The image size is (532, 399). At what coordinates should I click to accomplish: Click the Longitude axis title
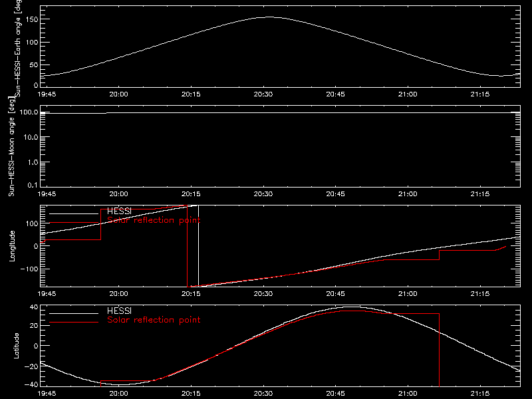pyautogui.click(x=12, y=246)
